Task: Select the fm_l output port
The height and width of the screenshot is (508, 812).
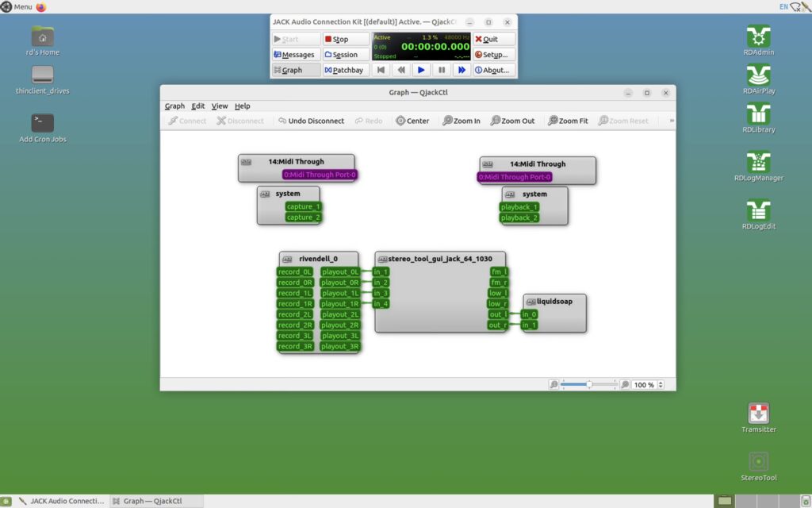Action: tap(498, 271)
